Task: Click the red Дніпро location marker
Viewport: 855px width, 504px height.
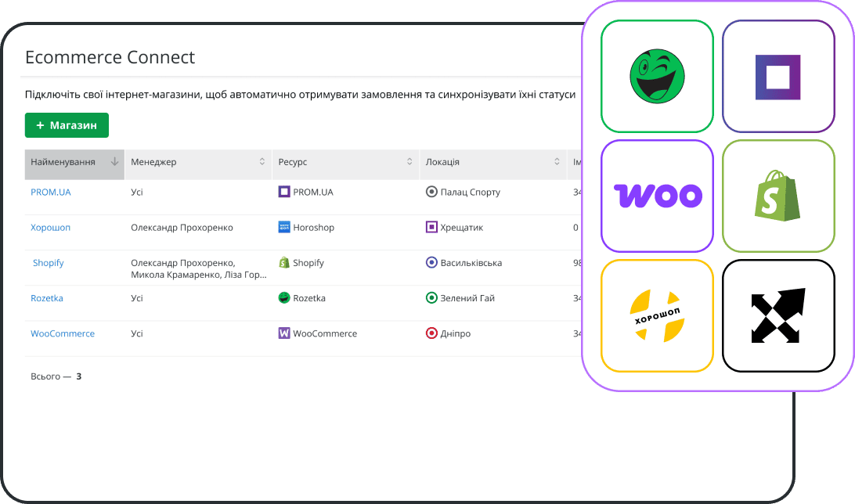Action: click(431, 333)
